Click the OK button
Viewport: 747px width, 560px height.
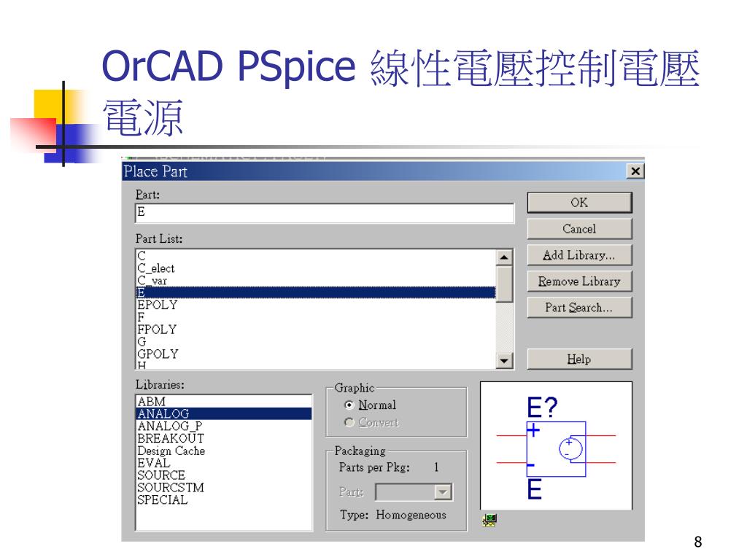tap(579, 203)
